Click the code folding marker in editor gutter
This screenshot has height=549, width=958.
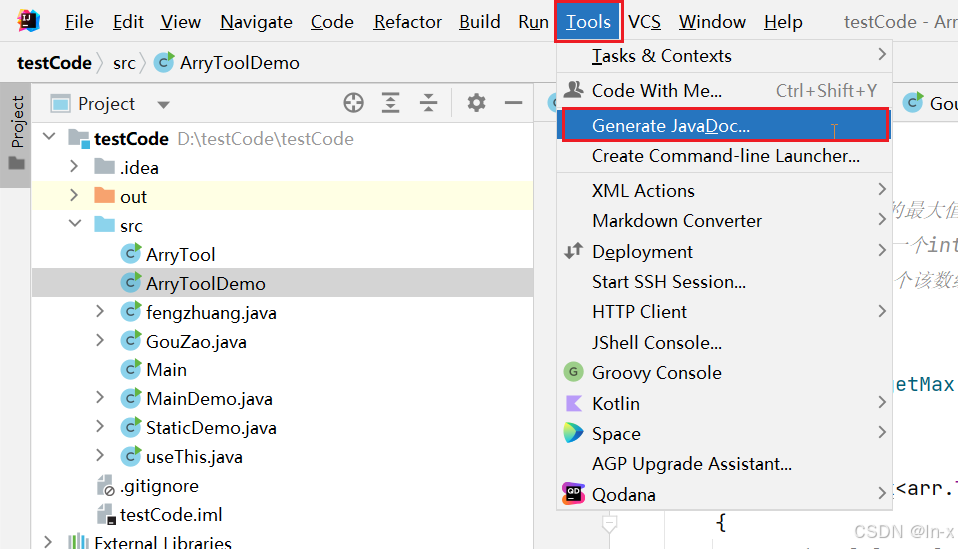pyautogui.click(x=609, y=523)
